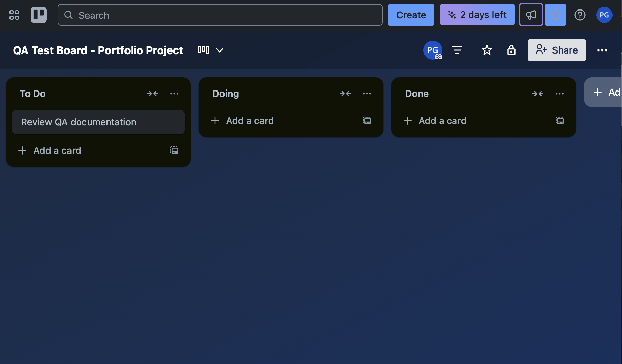Create card from template in Doing

pos(367,121)
